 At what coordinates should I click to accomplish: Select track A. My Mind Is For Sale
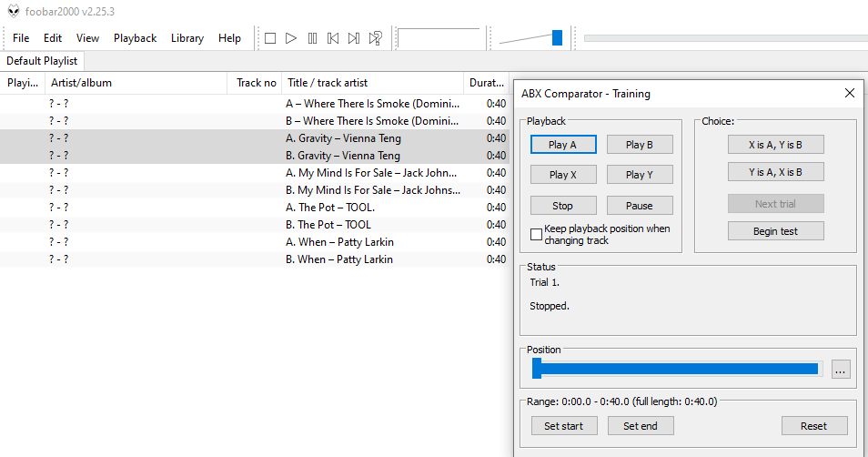pyautogui.click(x=255, y=173)
